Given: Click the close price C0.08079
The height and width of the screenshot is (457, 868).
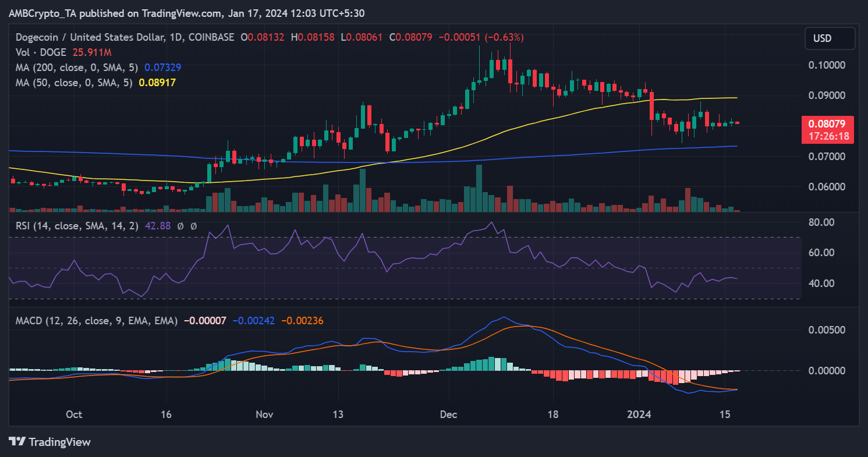Looking at the screenshot, I should (410, 37).
